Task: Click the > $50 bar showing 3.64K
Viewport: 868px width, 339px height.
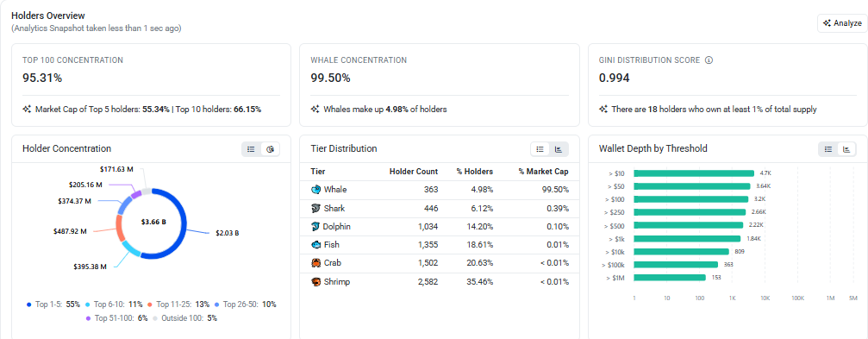Action: coord(692,186)
